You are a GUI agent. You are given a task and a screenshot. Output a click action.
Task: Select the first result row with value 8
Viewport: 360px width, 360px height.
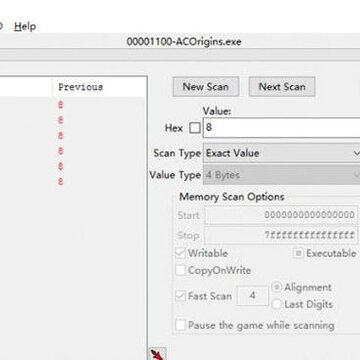73,105
